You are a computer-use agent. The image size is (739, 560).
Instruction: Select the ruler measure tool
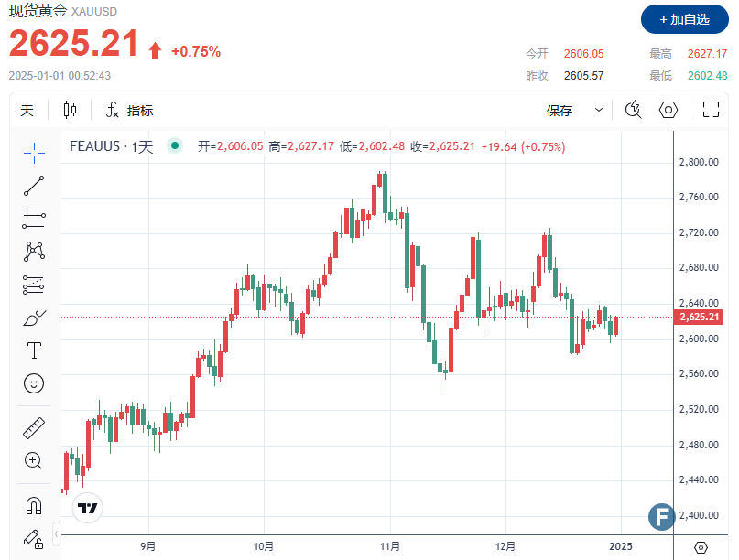coord(34,427)
